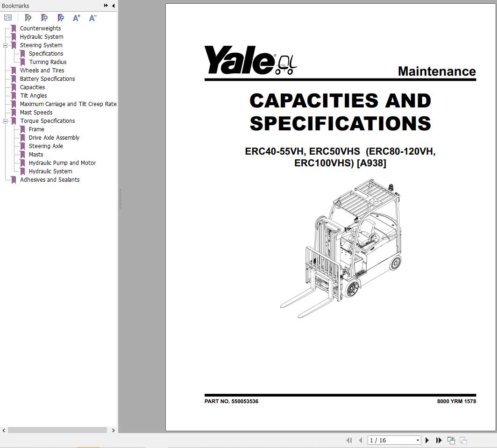Image resolution: width=497 pixels, height=448 pixels.
Task: Click bookmark ribbon icon beside Adhesives and Sealants
Action: (14, 180)
